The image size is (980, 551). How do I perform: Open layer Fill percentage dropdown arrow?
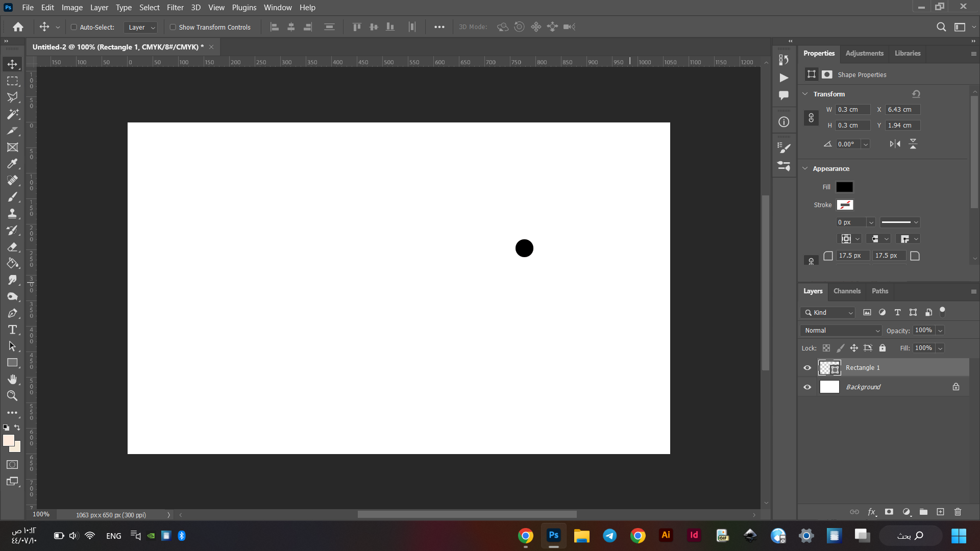940,348
